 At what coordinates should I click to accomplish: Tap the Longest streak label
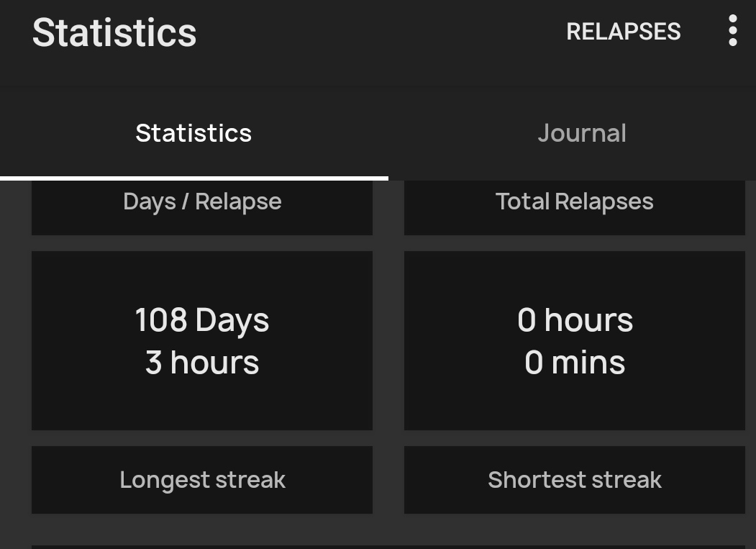click(x=202, y=480)
